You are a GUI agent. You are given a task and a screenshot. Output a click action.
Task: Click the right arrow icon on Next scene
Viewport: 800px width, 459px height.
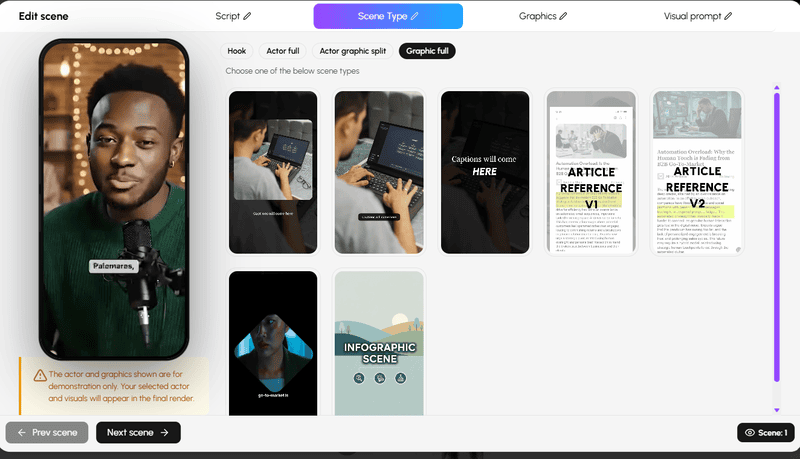coord(165,432)
